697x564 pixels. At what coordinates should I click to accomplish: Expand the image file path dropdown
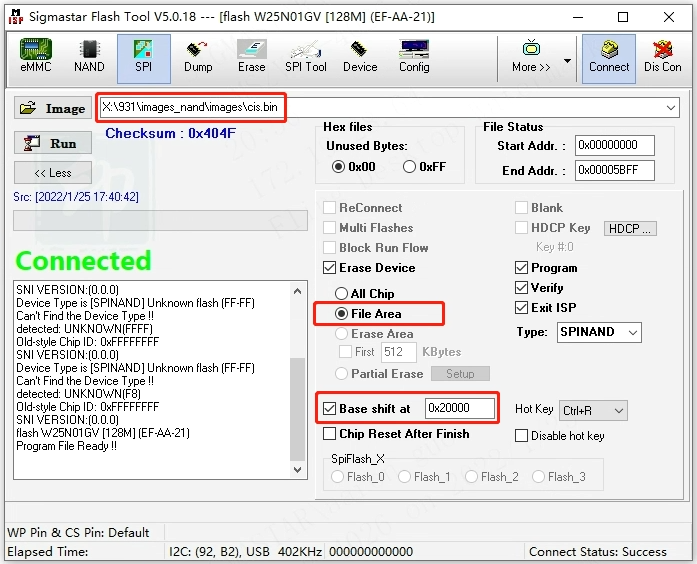[x=670, y=108]
